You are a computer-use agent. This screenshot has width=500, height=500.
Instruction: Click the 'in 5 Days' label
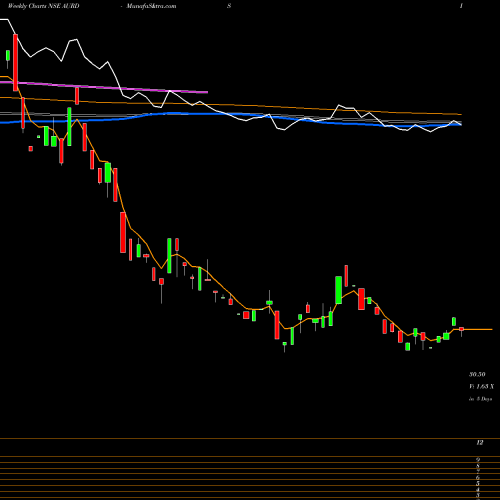480,399
